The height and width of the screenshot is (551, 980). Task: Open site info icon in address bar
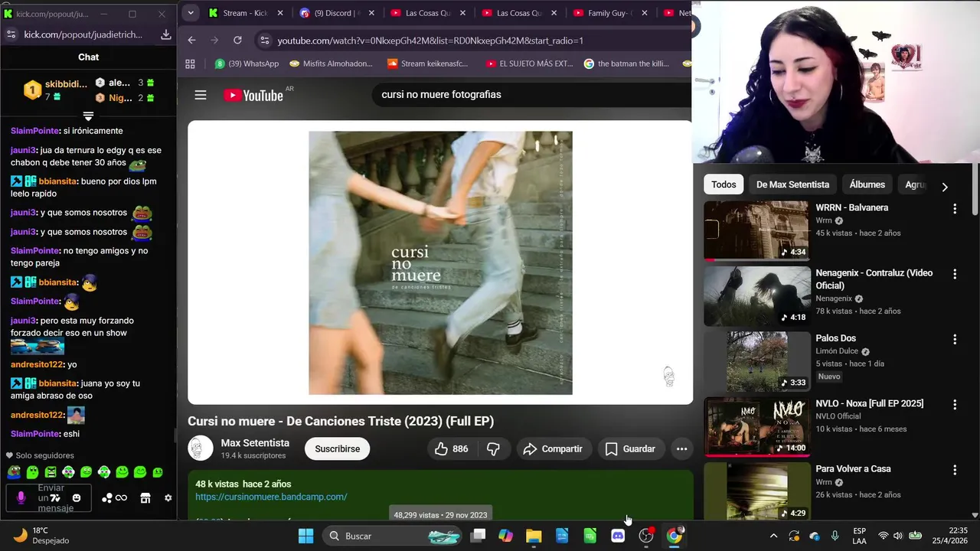click(x=264, y=41)
